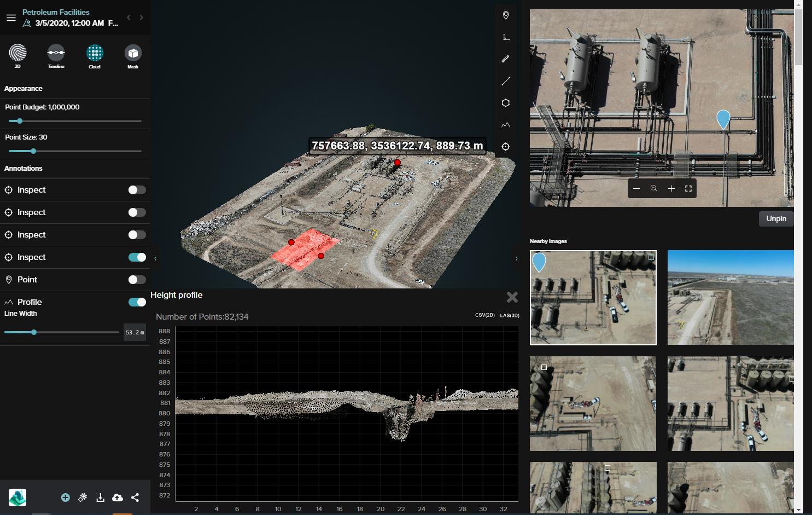This screenshot has width=812, height=515.
Task: Open the gears settings icon
Action: point(83,497)
